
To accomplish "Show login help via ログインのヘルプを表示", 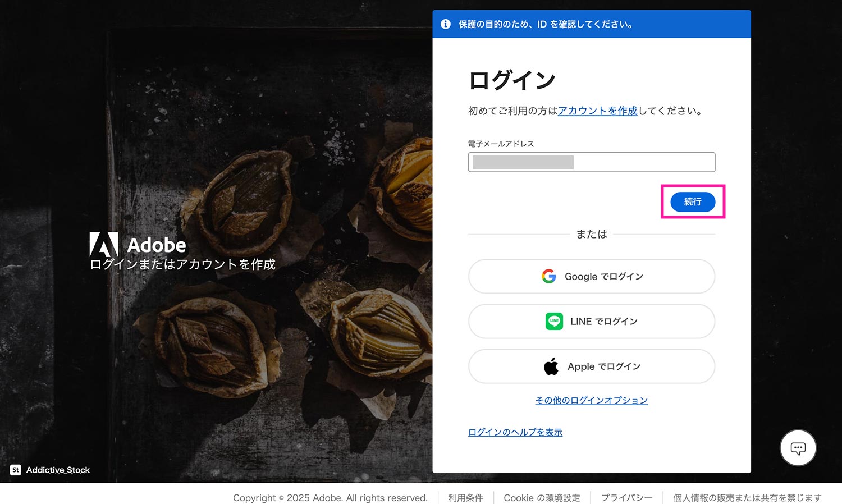I will (515, 432).
